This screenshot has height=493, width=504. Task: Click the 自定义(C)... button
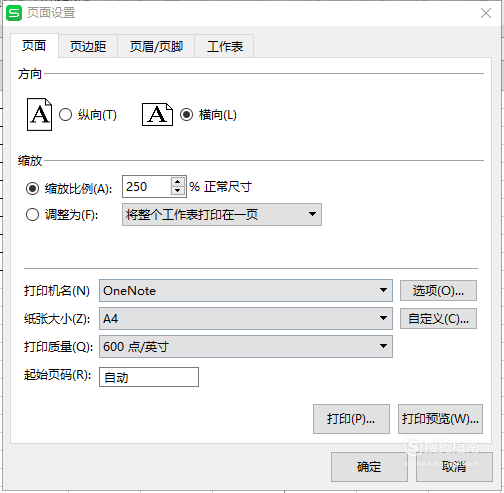(x=438, y=319)
